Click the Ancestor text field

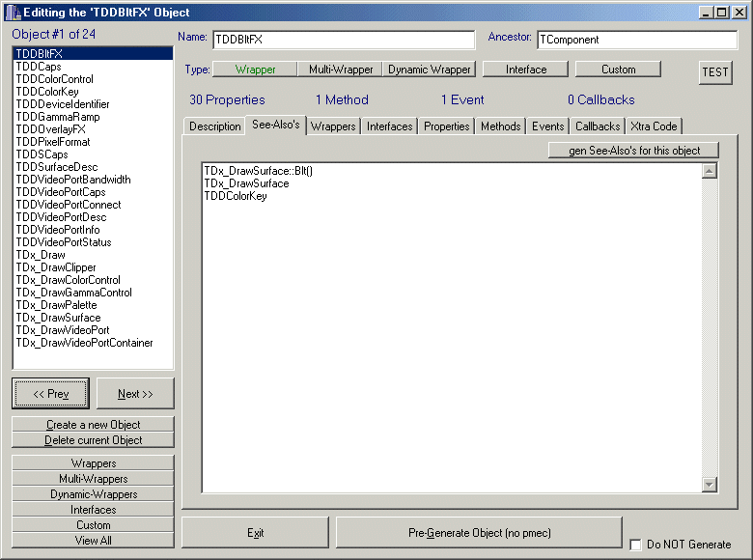(636, 41)
